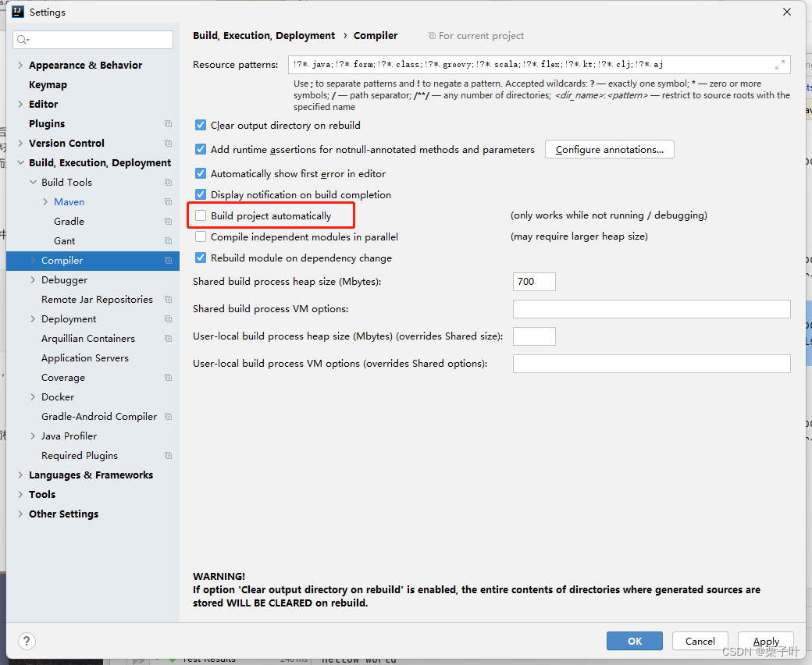This screenshot has height=665, width=812.
Task: Click the project-level icon beside Required Plugins
Action: (169, 455)
